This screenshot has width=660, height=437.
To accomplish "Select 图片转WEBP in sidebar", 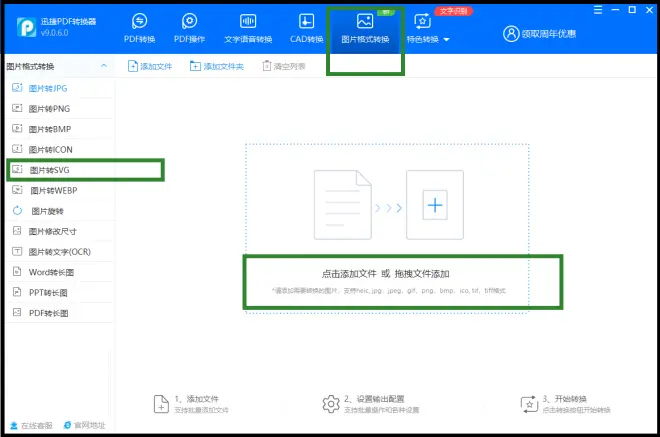I will (60, 190).
